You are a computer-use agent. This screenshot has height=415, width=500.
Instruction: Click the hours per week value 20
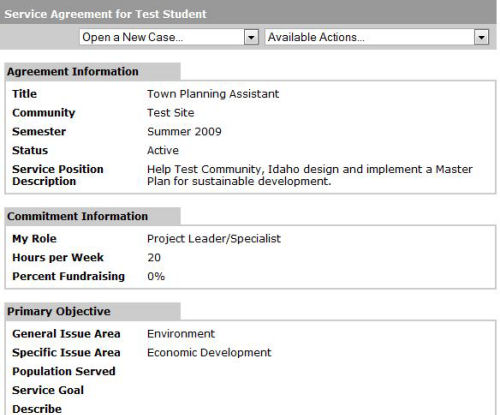(154, 257)
